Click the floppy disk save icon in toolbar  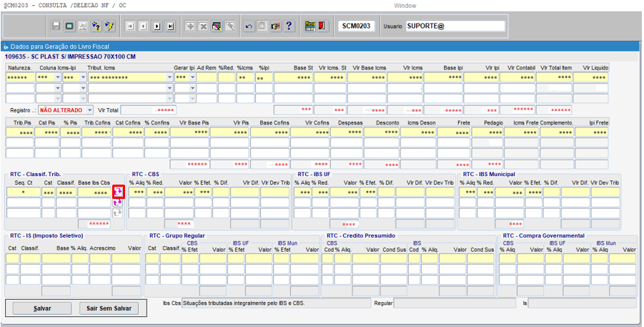point(56,26)
